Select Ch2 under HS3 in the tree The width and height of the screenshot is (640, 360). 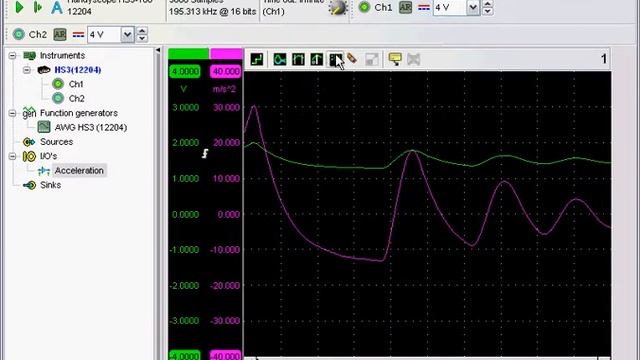[76, 98]
